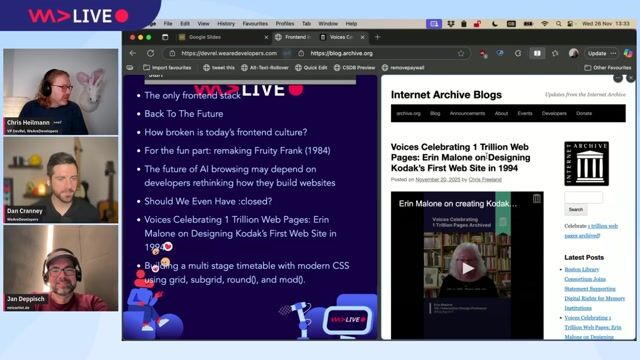Open the blue extension icon in toolbar
The width and height of the screenshot is (640, 360).
coord(500,53)
